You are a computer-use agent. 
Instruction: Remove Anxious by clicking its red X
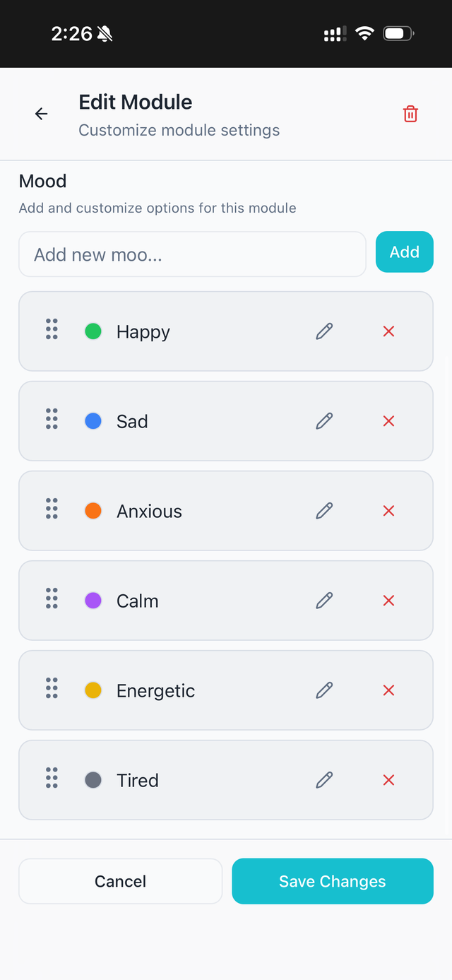[388, 510]
